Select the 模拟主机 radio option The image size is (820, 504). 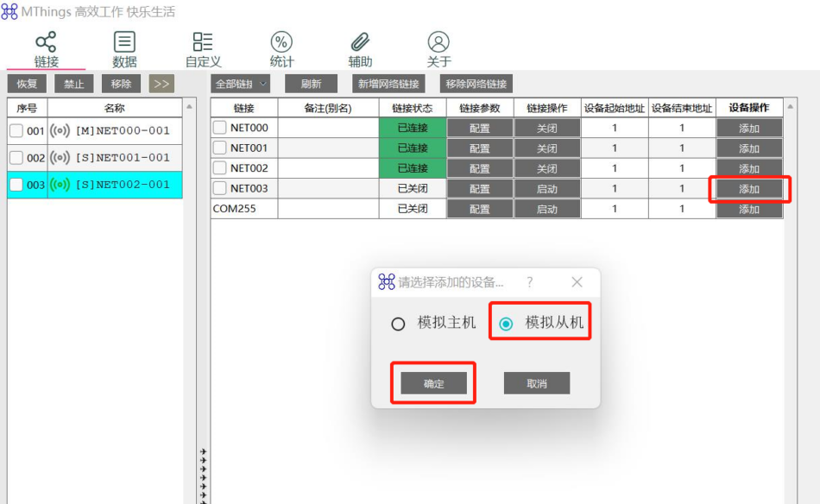[433, 323]
